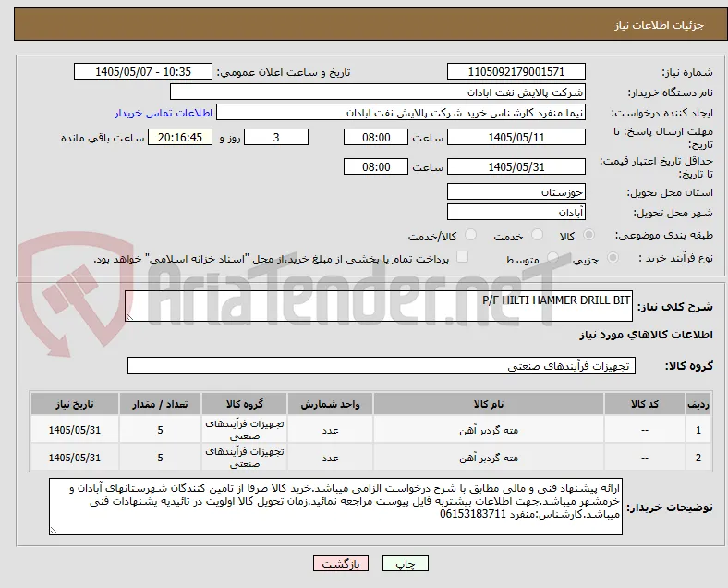Click resize handle of description text box

(129, 317)
